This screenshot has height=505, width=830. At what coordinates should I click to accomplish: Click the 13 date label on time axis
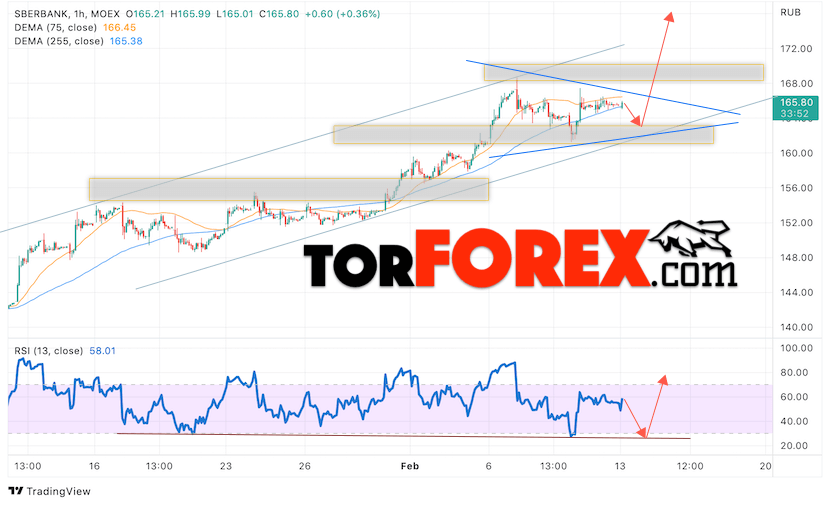coord(620,466)
